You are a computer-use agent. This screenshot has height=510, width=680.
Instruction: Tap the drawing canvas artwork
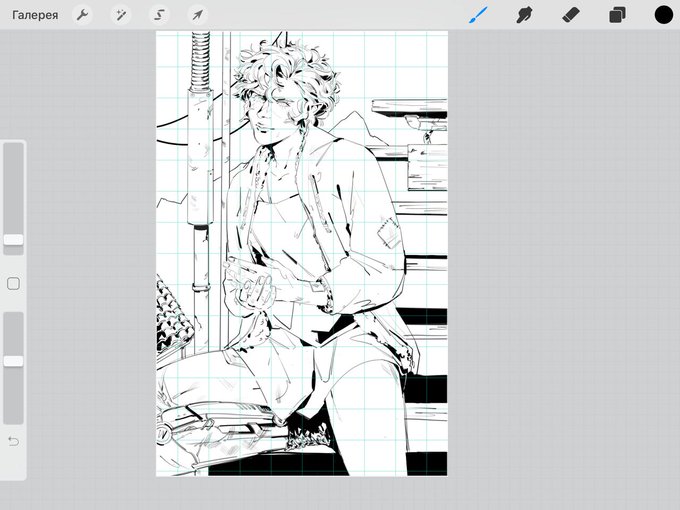(x=302, y=254)
